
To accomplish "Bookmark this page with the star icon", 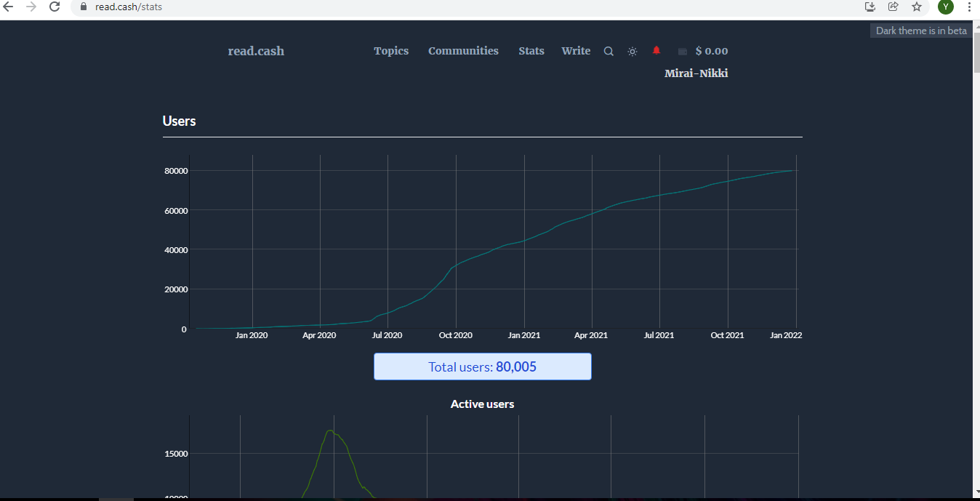I will (917, 7).
